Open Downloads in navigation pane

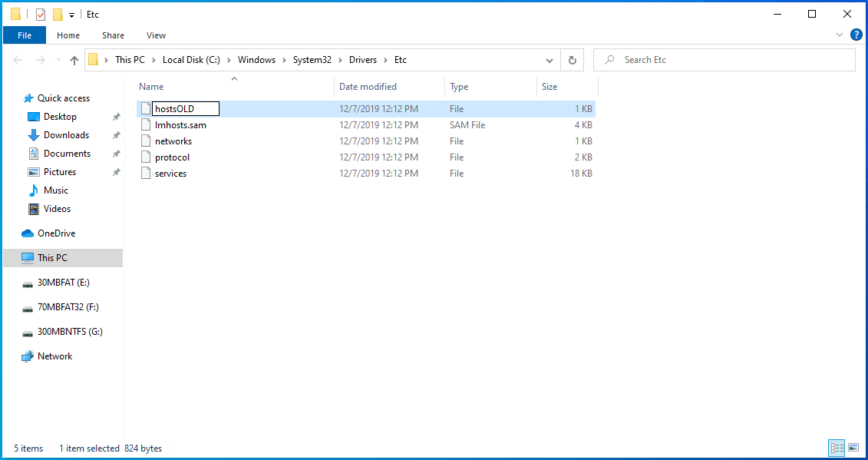[x=66, y=134]
